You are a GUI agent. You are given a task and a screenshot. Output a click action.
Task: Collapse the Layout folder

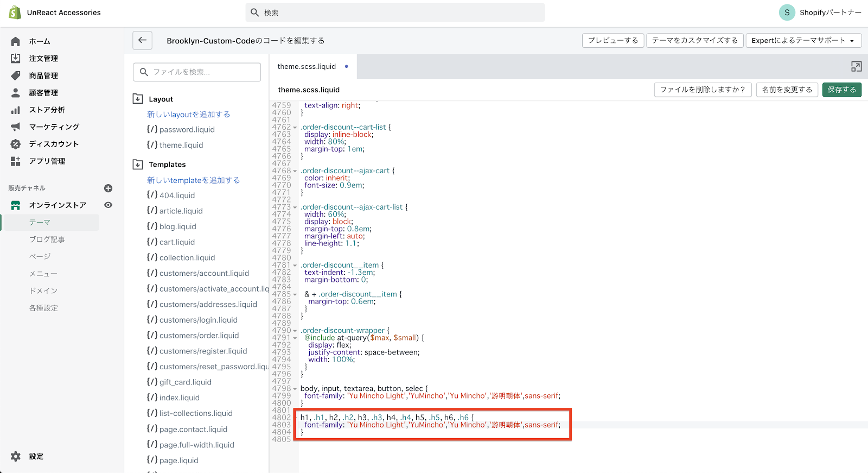(x=138, y=99)
